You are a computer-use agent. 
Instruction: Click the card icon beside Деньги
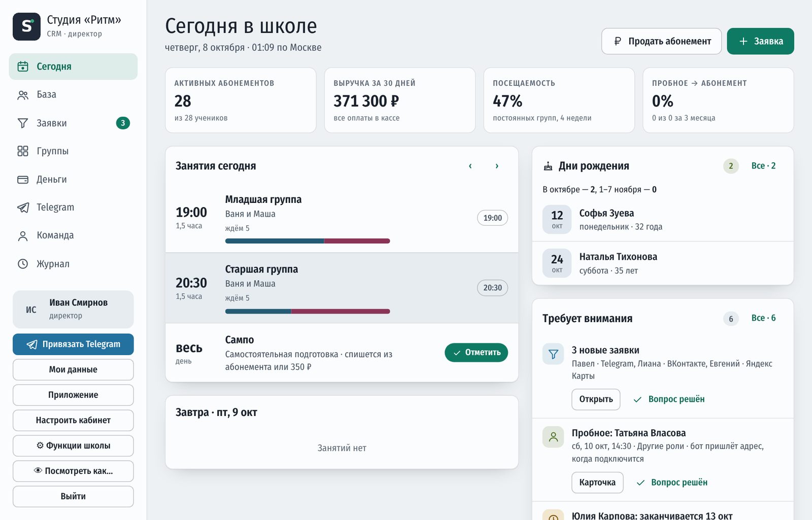[x=23, y=180]
